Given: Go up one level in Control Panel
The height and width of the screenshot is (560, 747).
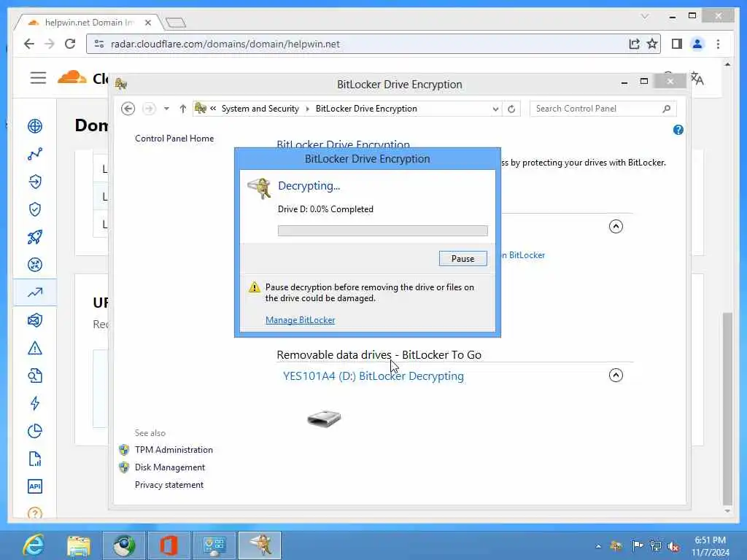Looking at the screenshot, I should [182, 109].
